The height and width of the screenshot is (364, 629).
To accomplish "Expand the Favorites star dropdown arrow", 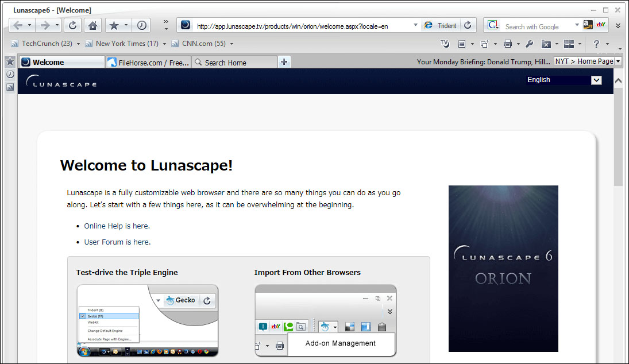I will point(126,25).
